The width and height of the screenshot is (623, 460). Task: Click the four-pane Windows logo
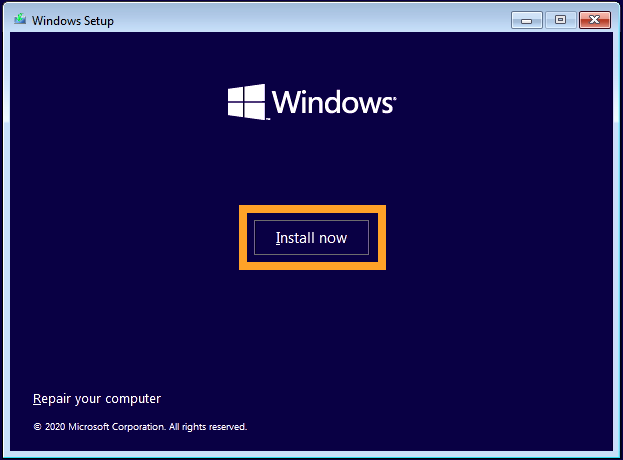click(x=246, y=102)
